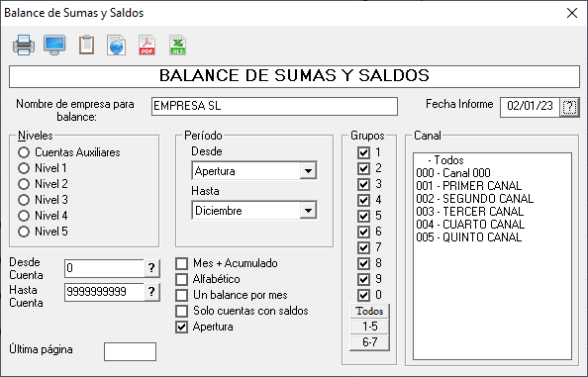Screen dimensions: 588x377
Task: Open the date picker next to Fecha Informe
Action: [569, 107]
